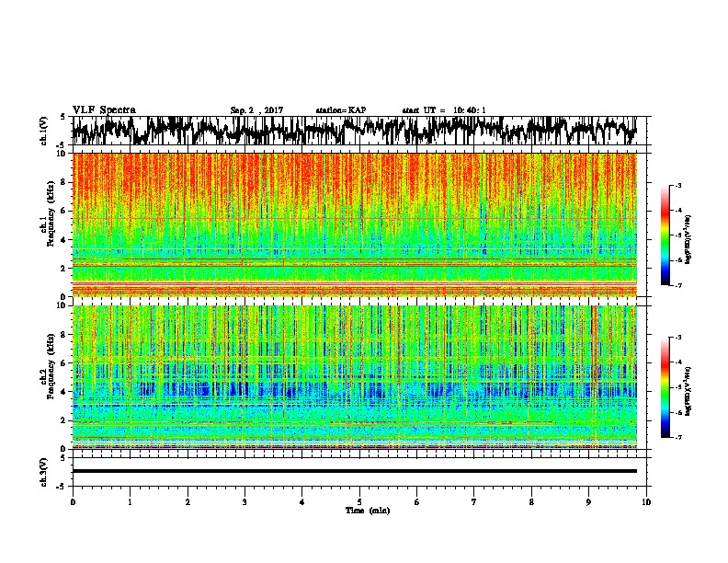Click the ch.1 voltage waveform trace
This screenshot has height=563, width=728.
pos(354,131)
